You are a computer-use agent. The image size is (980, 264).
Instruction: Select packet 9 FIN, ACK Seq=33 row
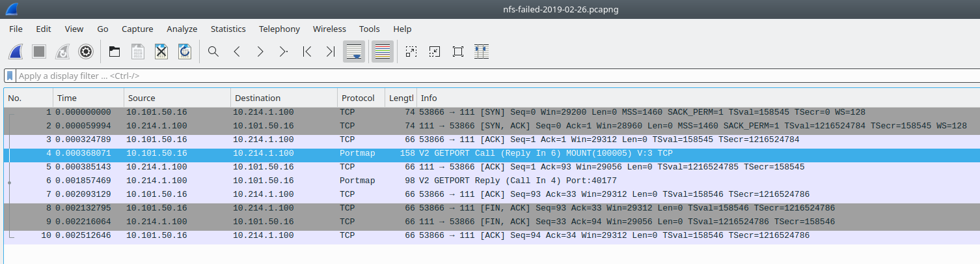pyautogui.click(x=492, y=222)
